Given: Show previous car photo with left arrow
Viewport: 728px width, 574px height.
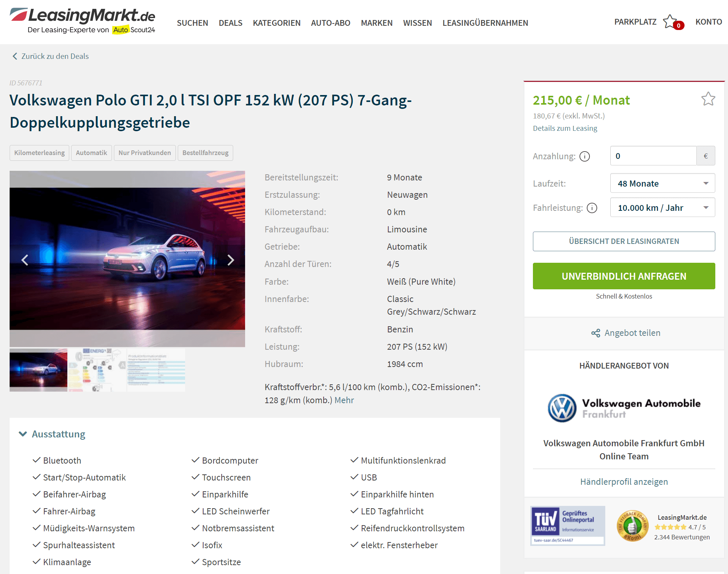Looking at the screenshot, I should point(25,260).
